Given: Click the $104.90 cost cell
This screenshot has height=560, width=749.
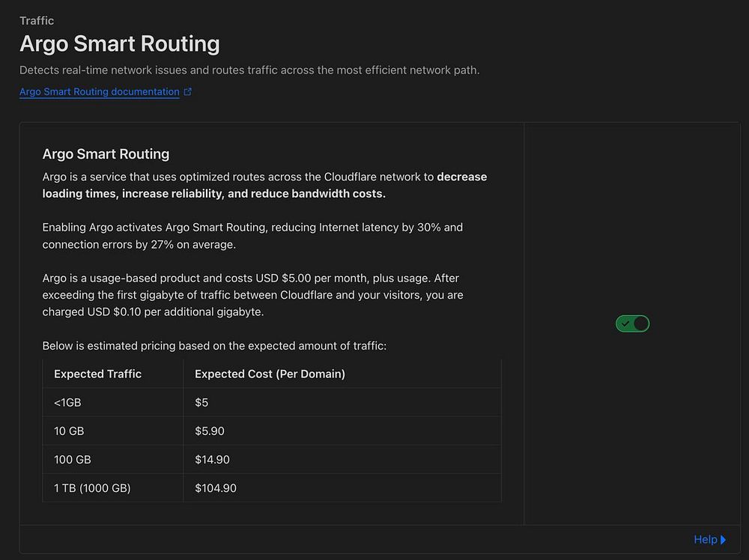Looking at the screenshot, I should (216, 488).
